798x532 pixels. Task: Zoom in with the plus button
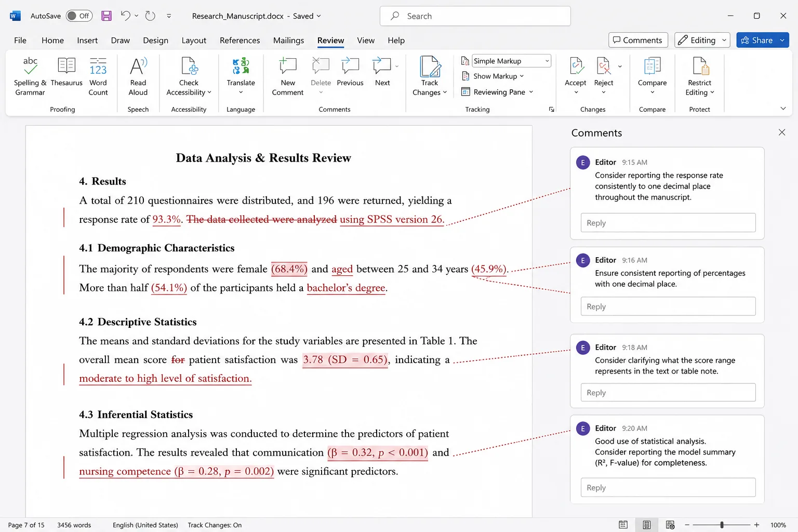(756, 525)
